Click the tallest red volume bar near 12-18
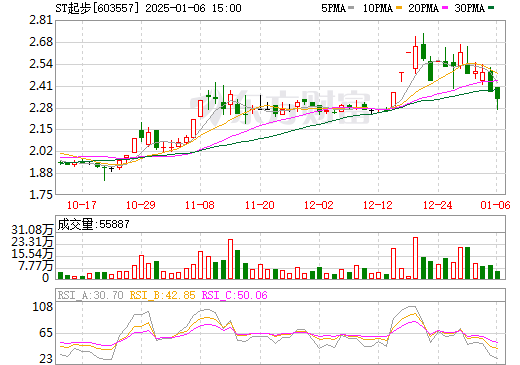This screenshot has width=520, height=365. pyautogui.click(x=415, y=258)
